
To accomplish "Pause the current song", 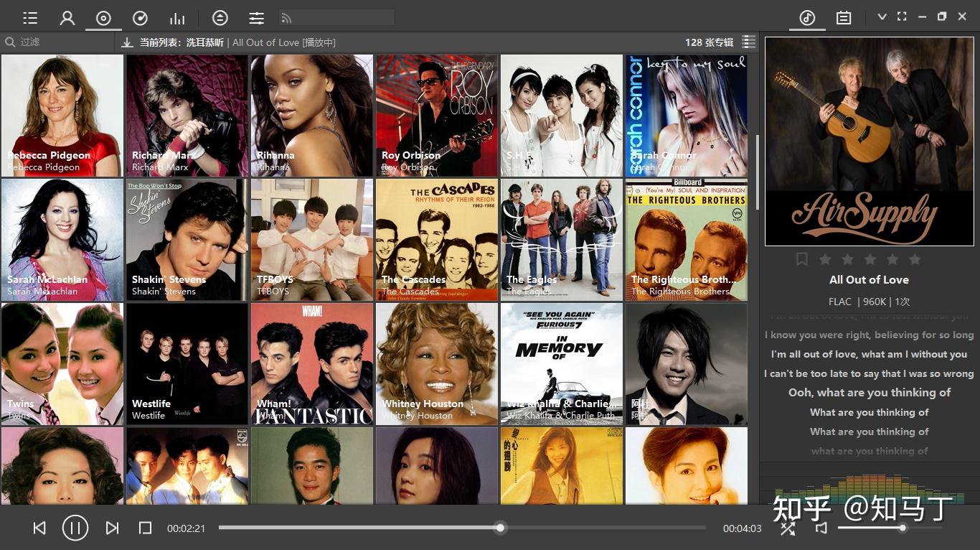I will 75,528.
